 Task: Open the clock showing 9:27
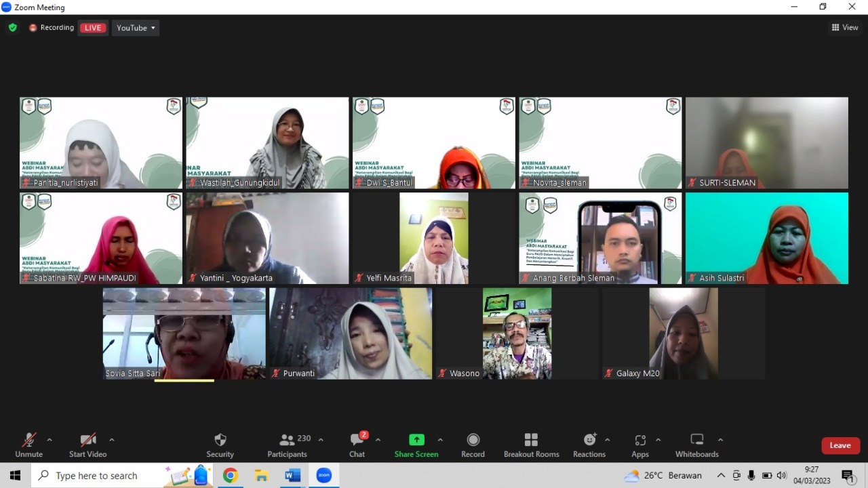811,475
